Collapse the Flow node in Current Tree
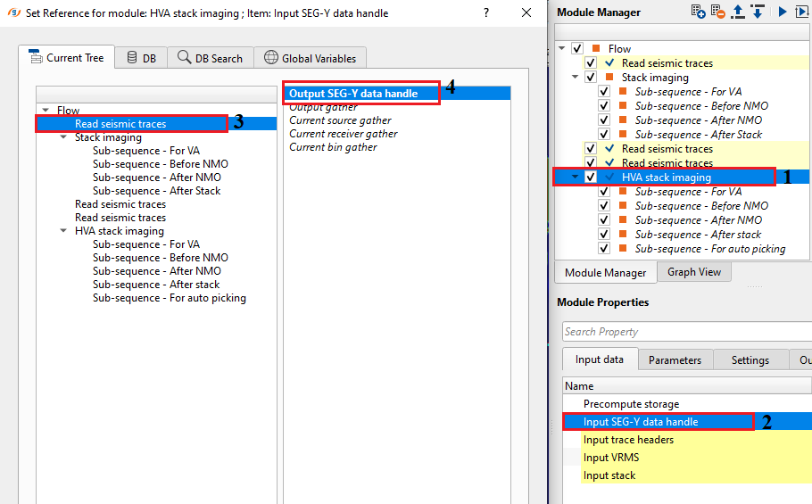812x504 pixels. coord(47,111)
